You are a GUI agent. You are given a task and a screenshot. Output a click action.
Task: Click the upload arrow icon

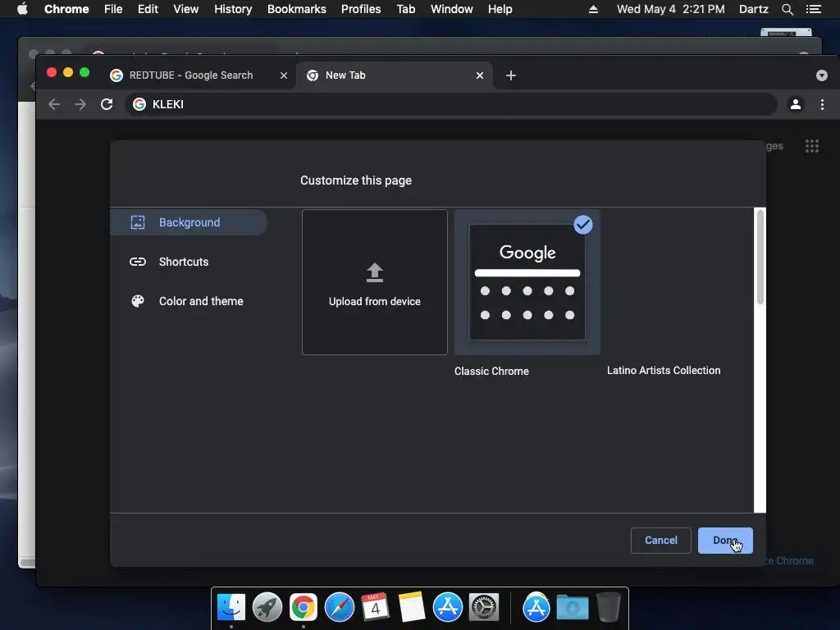374,272
